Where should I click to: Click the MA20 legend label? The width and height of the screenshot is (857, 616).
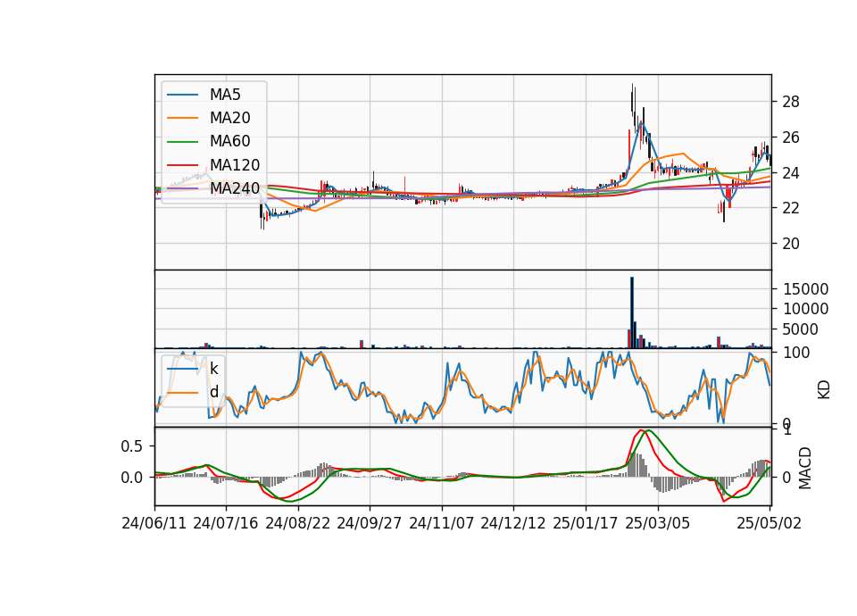[229, 118]
